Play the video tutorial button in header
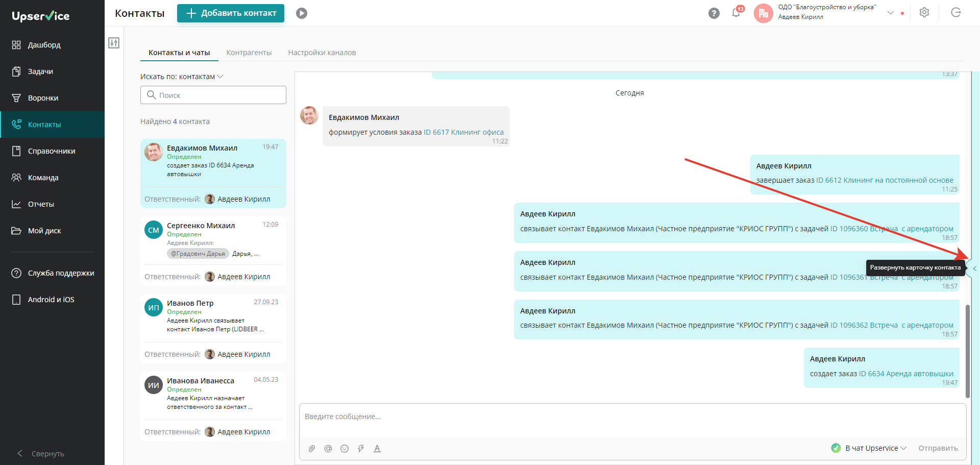 (x=302, y=13)
